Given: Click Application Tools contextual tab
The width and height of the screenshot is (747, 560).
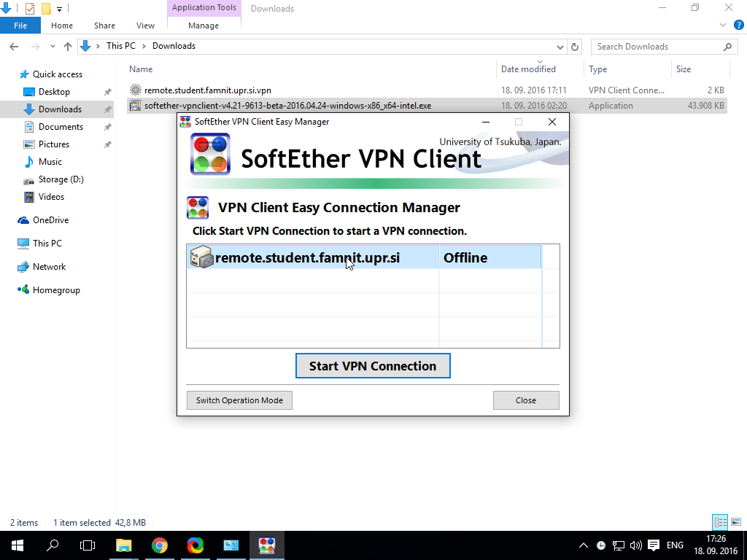Looking at the screenshot, I should [x=204, y=7].
